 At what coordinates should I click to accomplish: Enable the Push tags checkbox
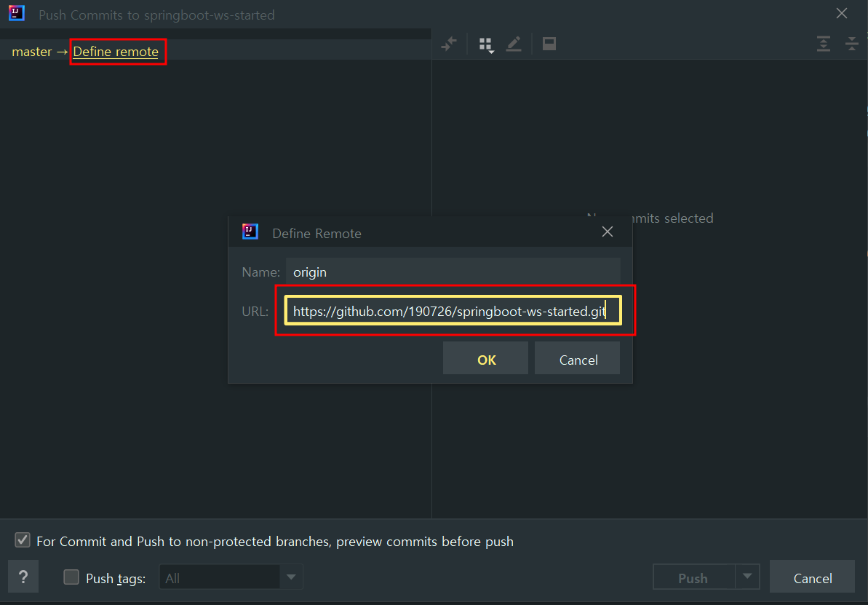(x=71, y=577)
